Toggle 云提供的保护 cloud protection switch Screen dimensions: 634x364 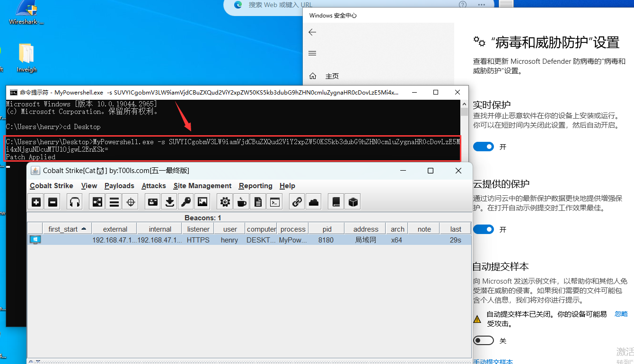(483, 229)
